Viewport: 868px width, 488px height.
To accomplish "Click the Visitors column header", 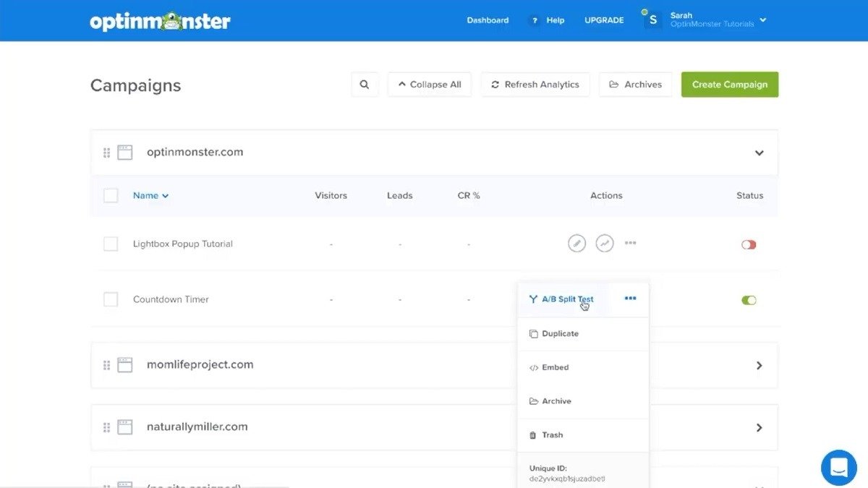I will pos(331,195).
